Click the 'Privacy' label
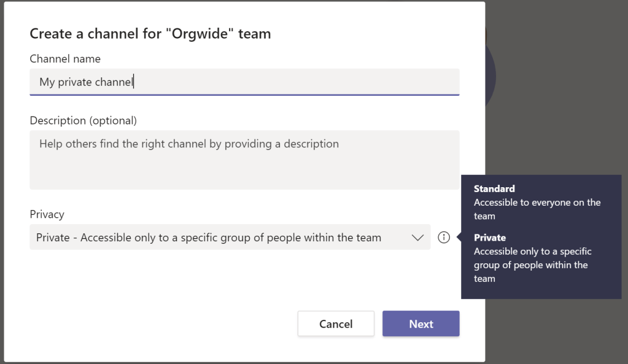The width and height of the screenshot is (628, 364). (47, 214)
